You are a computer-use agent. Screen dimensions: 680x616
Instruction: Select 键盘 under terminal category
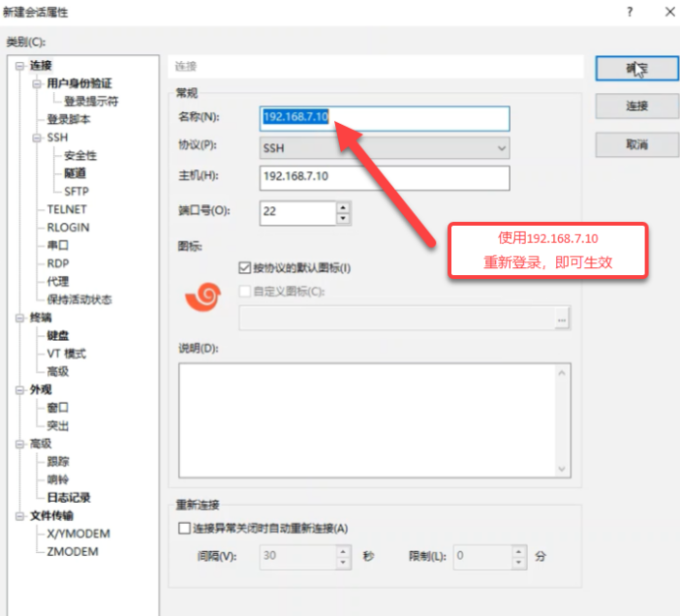tap(57, 335)
